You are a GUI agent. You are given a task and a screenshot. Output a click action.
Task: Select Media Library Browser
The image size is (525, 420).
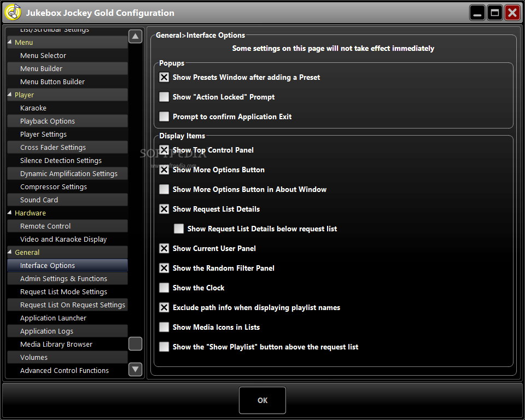[67, 344]
